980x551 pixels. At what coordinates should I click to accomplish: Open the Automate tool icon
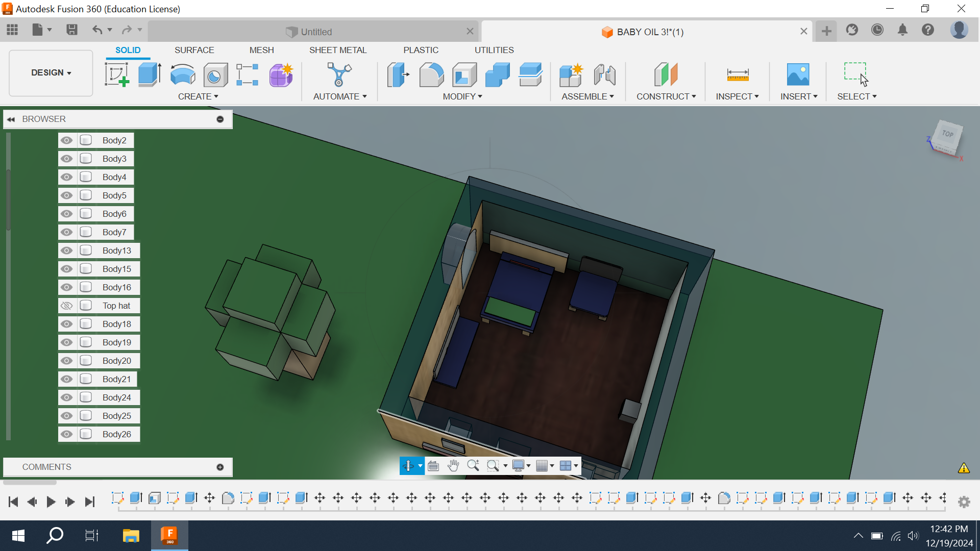pyautogui.click(x=339, y=74)
